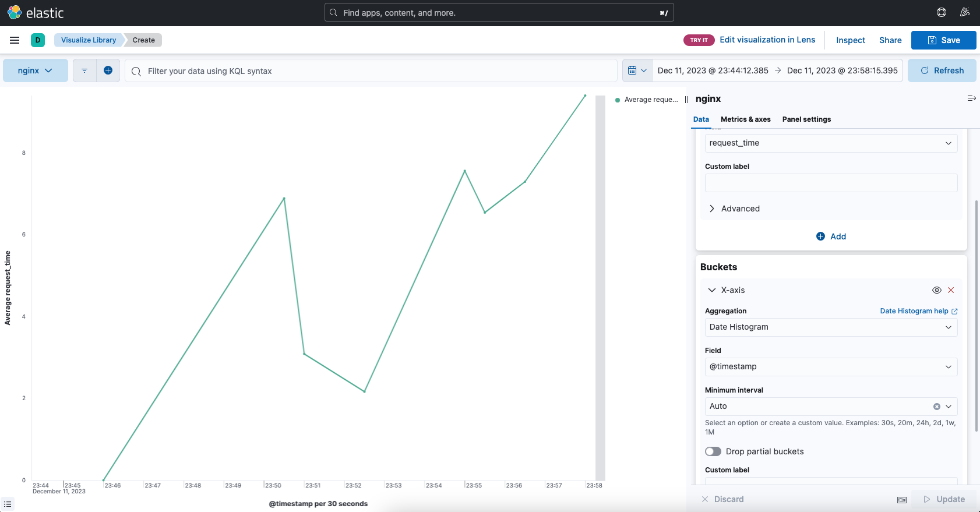Toggle Drop partial buckets switch
Screen dimensions: 980x512
713,451
